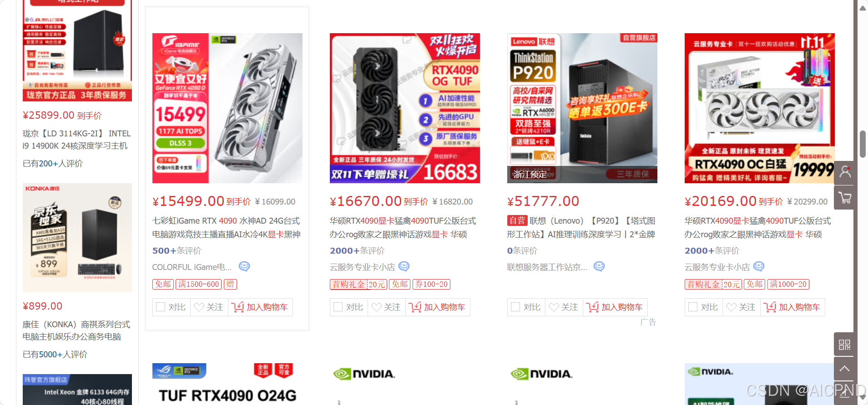Open the user account icon in side toolbar
Screen dimensions: 868x405
pos(845,172)
